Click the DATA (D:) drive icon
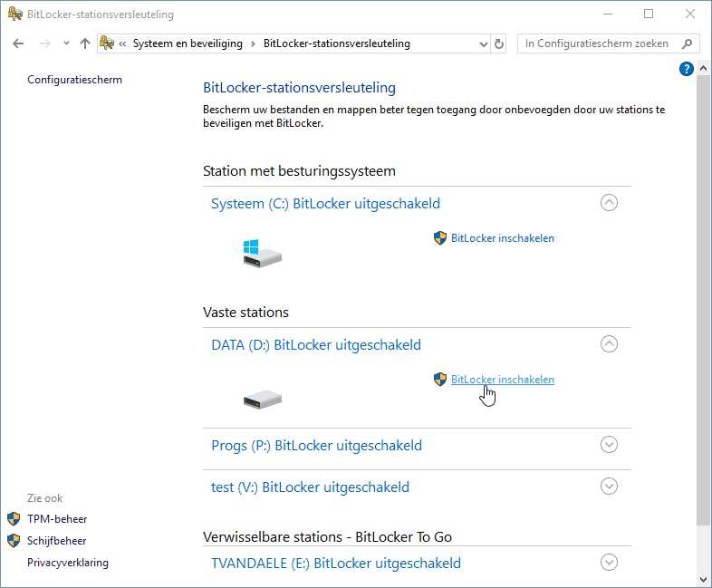This screenshot has height=588, width=712. tap(262, 399)
